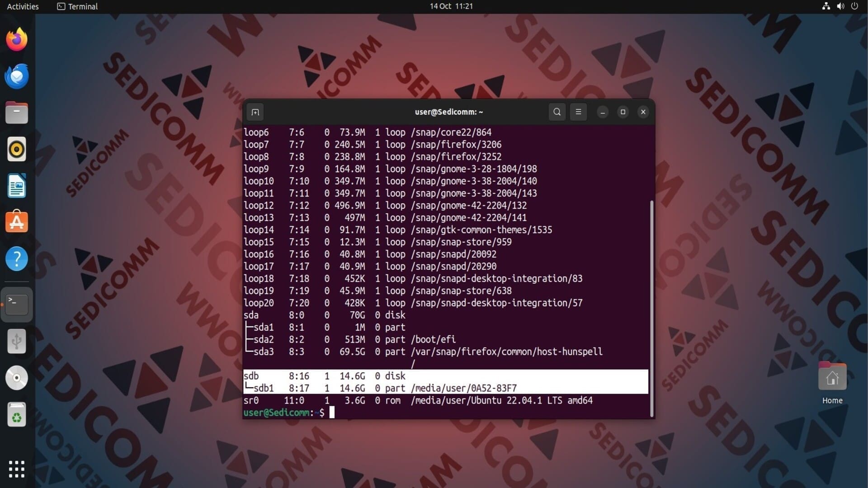Image resolution: width=868 pixels, height=488 pixels.
Task: Open the Terminal app menu in top bar
Action: pyautogui.click(x=77, y=6)
